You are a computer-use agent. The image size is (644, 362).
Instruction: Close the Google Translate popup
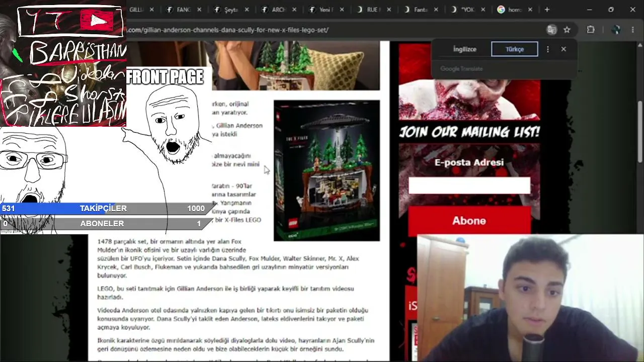click(x=563, y=49)
